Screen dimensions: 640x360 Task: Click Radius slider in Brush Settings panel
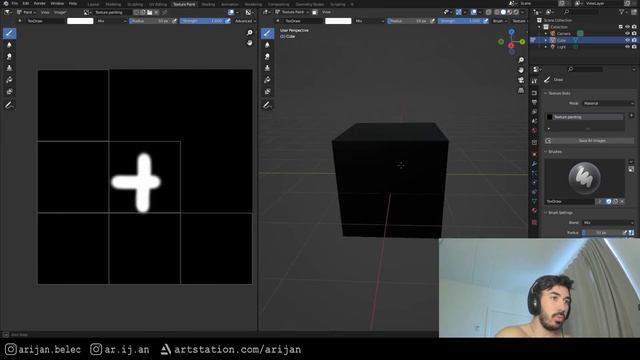pos(602,232)
